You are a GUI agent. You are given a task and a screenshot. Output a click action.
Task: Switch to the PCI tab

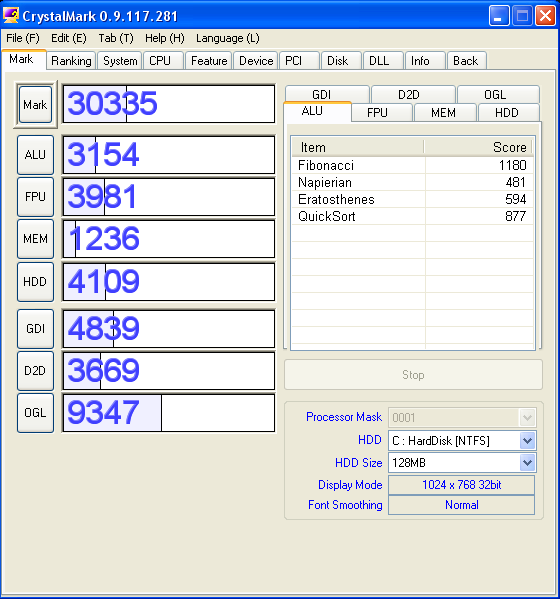tap(299, 61)
